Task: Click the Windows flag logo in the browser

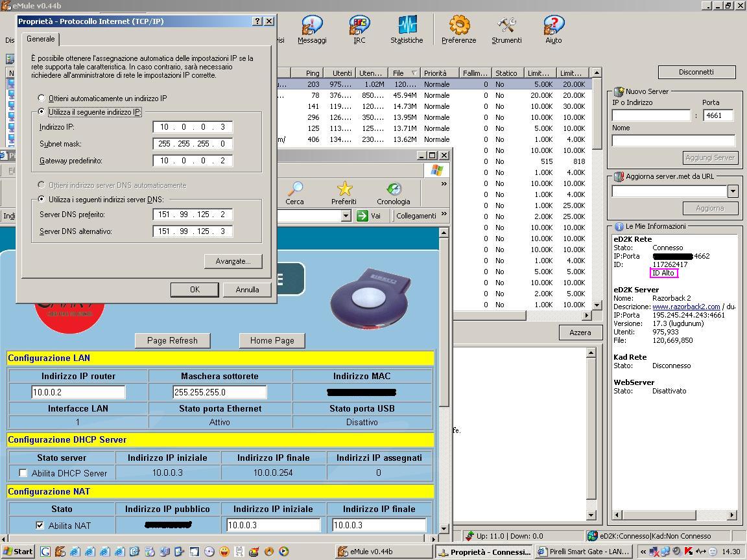Action: [x=436, y=170]
